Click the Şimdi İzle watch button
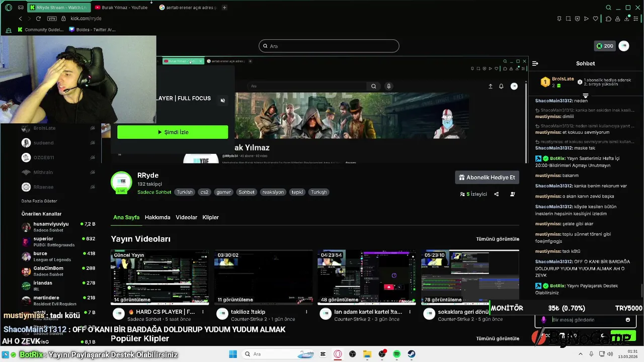Viewport: 644px width, 362px height. 173,132
